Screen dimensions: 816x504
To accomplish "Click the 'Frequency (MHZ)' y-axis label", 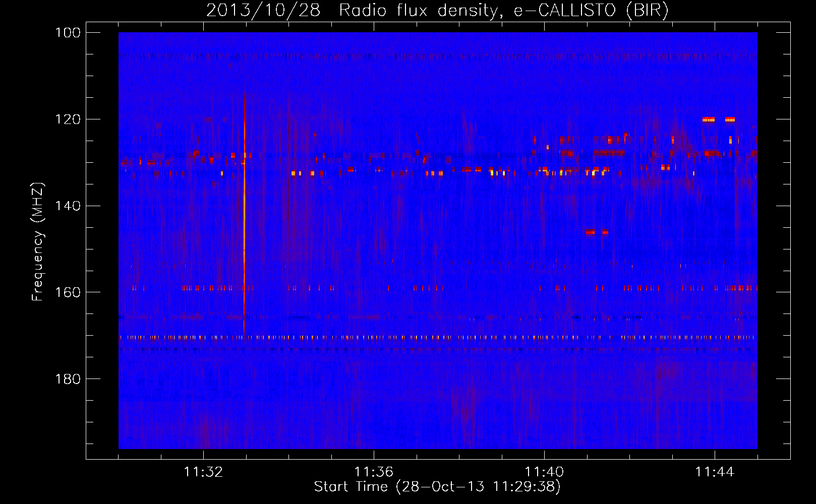I will [38, 242].
